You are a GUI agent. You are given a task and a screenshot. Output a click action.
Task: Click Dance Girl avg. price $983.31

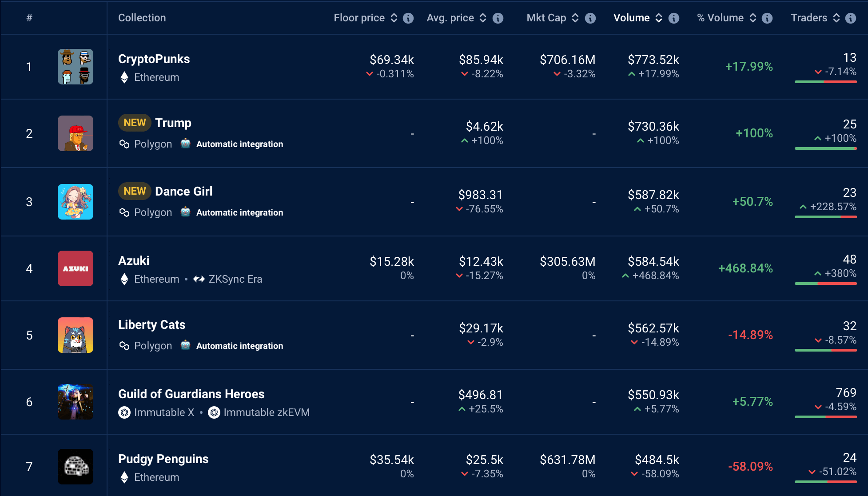(x=481, y=195)
